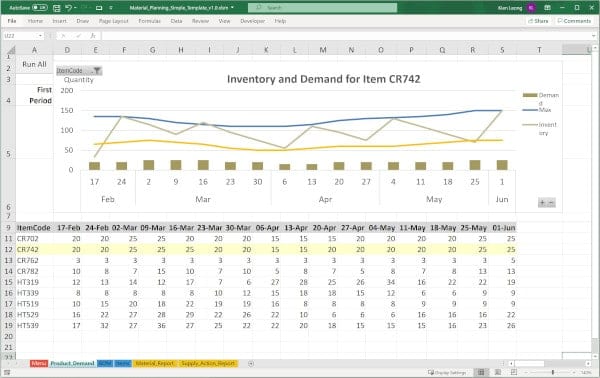
Task: Open the Product_Demand sheet tab
Action: tap(72, 363)
